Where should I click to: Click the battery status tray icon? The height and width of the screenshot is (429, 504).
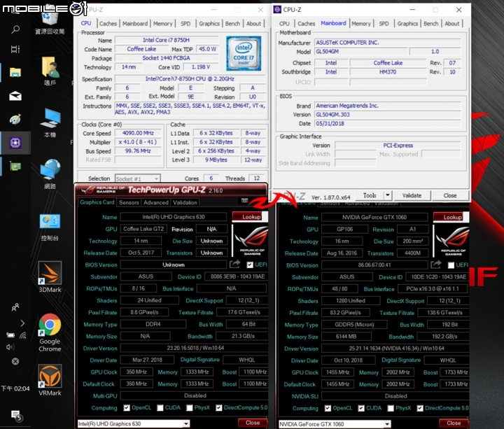(10, 335)
